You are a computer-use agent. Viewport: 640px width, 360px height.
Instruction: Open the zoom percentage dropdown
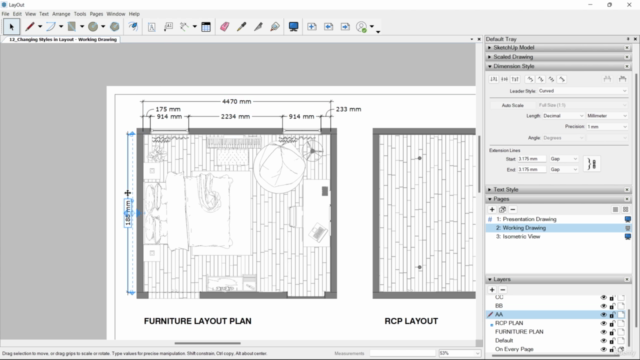pos(459,353)
